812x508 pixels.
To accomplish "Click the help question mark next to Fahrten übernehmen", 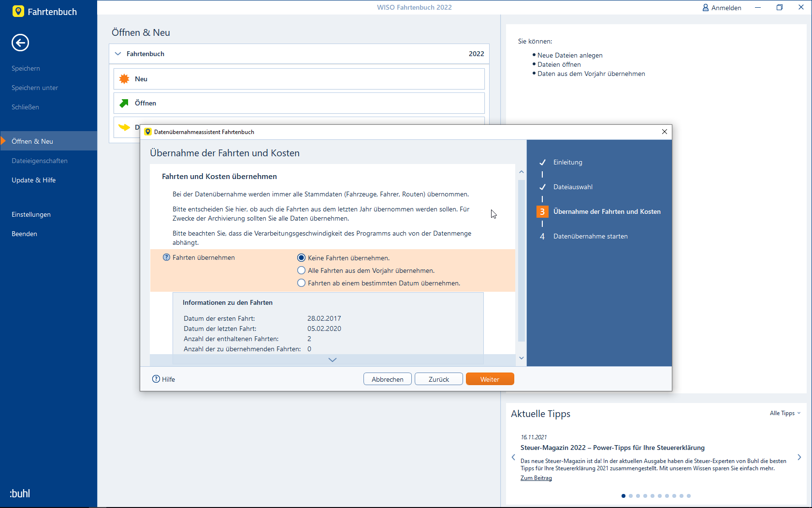I will click(x=166, y=257).
